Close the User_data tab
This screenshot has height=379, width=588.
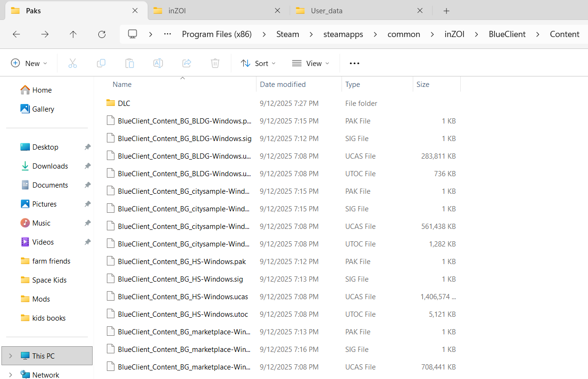420,10
